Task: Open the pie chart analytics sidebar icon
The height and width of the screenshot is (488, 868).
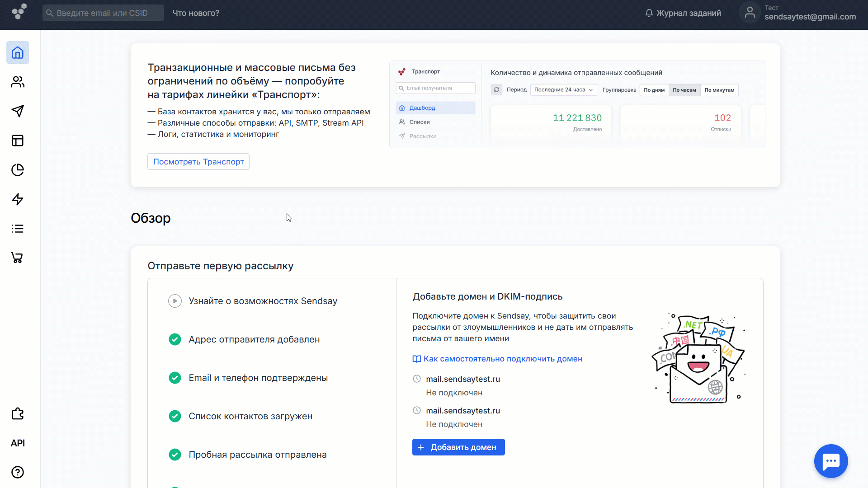Action: click(18, 170)
